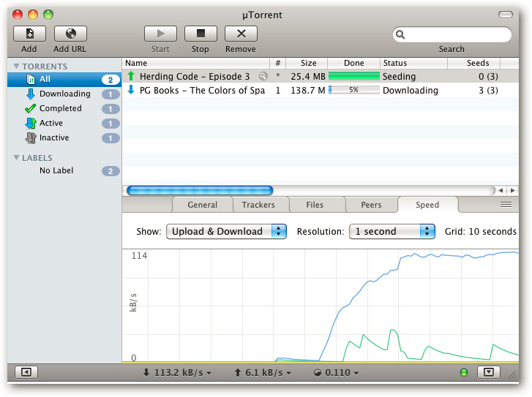This screenshot has width=532, height=397.
Task: Click the blue Downloading arrow icon in sidebar
Action: click(31, 94)
